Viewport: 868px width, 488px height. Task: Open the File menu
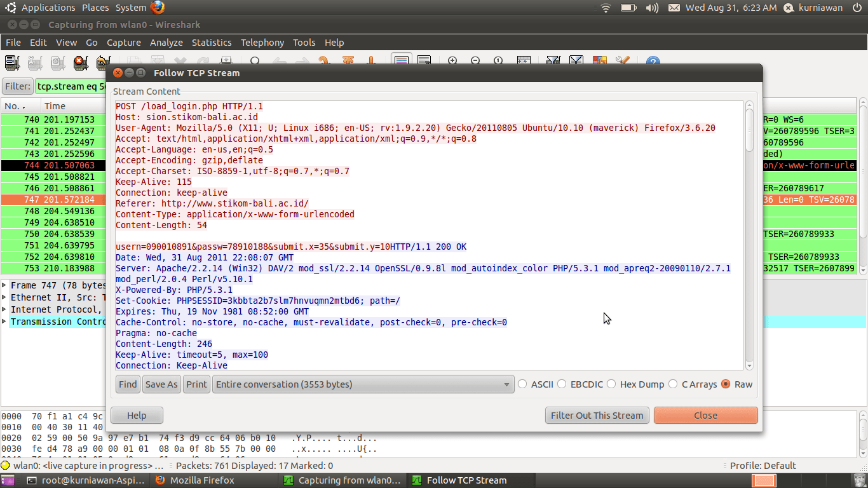[13, 43]
